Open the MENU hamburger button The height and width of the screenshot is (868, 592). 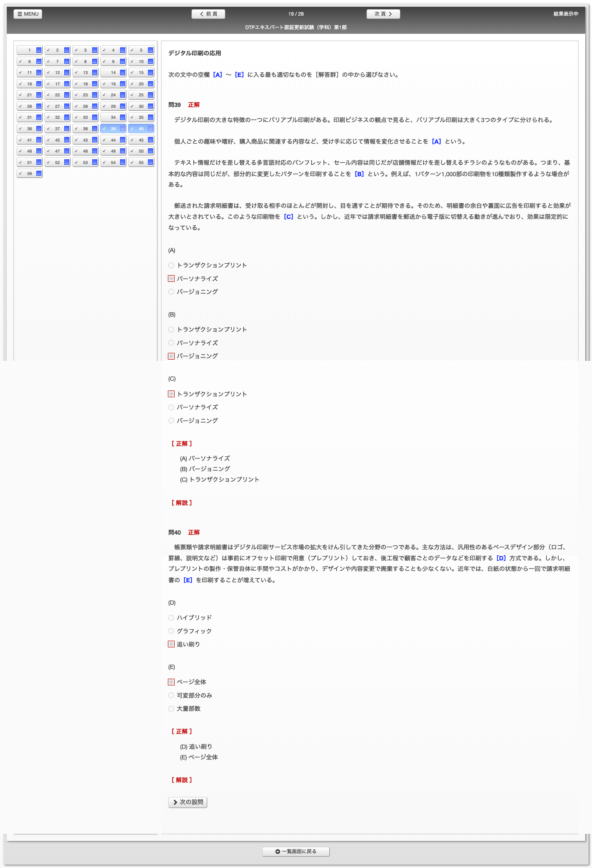(28, 14)
